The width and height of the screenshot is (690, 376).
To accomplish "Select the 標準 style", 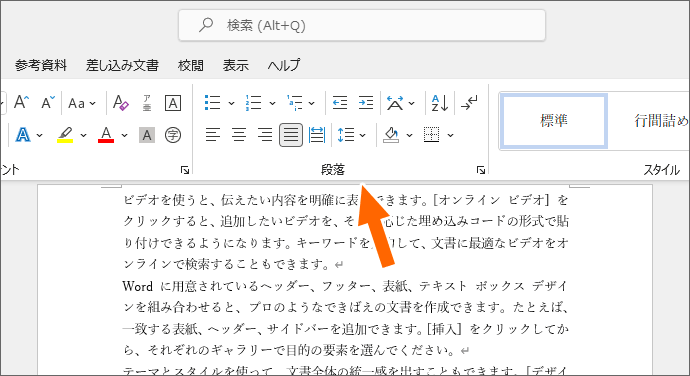I will 554,121.
